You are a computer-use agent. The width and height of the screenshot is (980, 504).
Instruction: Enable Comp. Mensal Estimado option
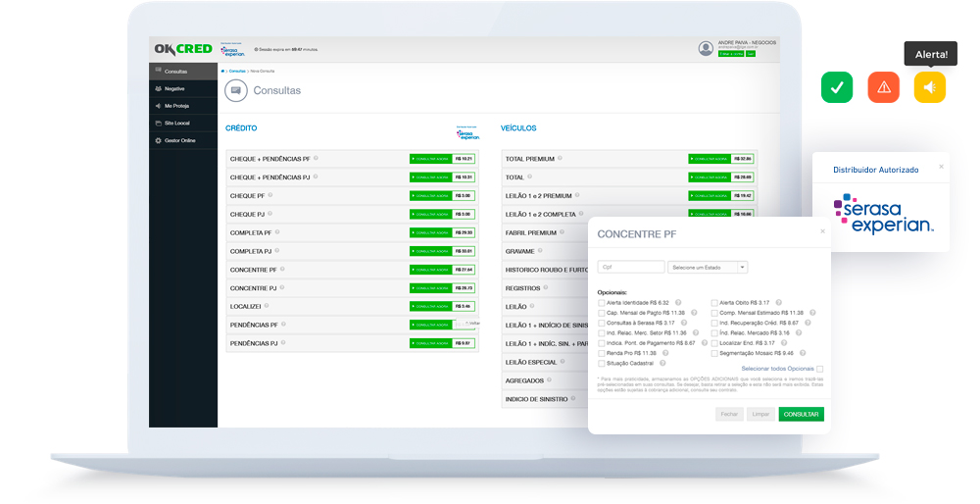click(714, 313)
